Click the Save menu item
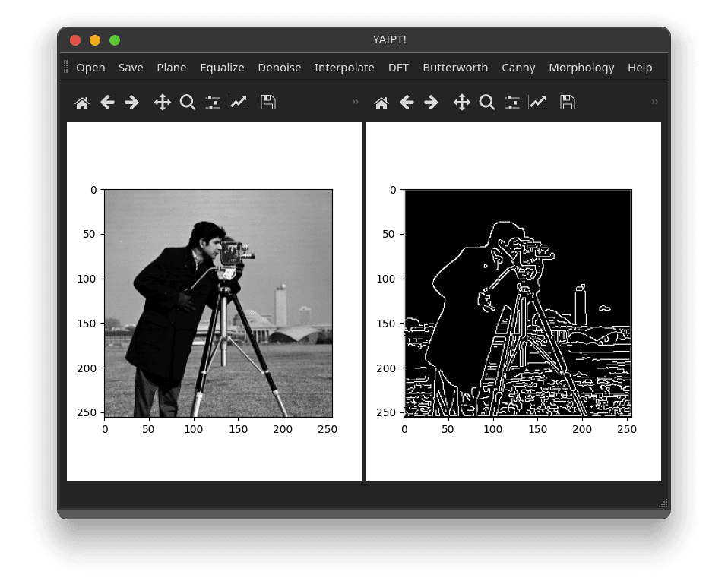The image size is (728, 584). point(131,68)
